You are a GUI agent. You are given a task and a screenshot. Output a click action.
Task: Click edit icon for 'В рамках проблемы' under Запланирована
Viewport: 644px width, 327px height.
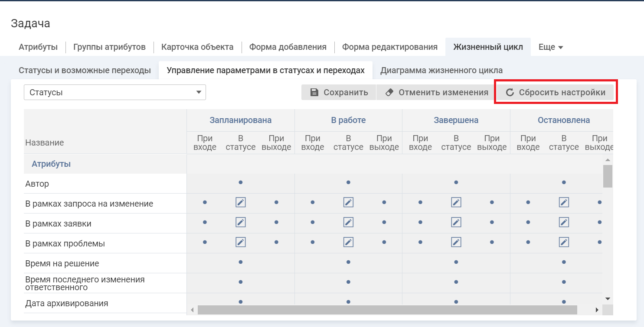240,242
